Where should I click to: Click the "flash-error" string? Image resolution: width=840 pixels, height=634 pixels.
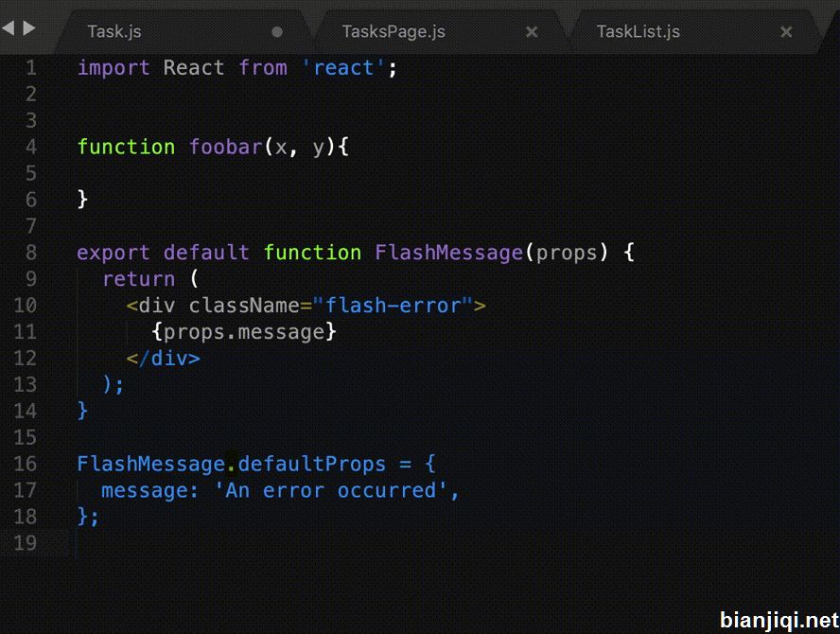[394, 306]
